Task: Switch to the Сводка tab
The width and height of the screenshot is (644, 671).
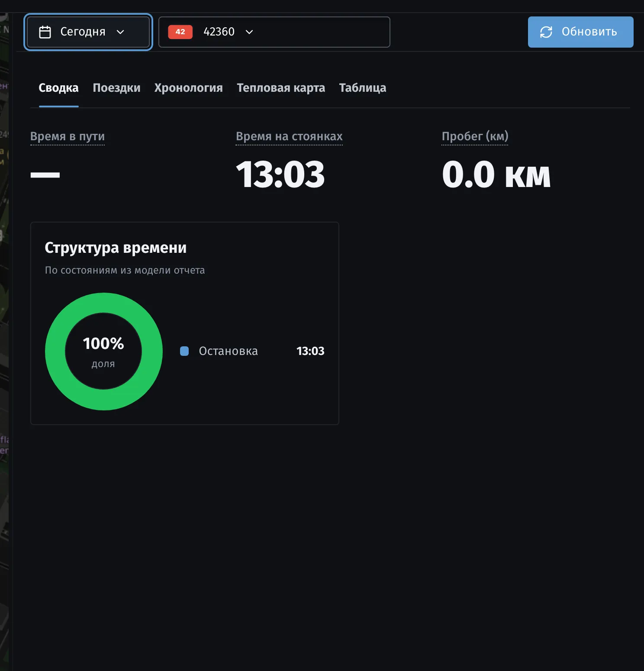Action: coord(58,88)
